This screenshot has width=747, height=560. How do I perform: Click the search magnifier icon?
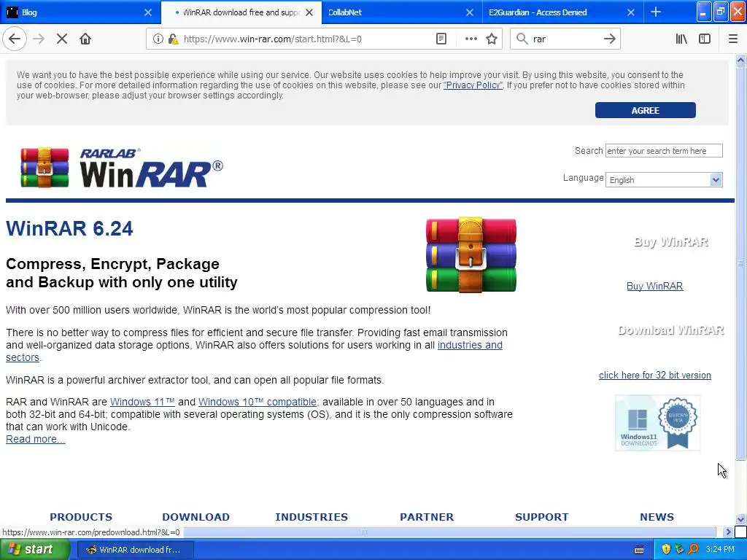coord(522,39)
